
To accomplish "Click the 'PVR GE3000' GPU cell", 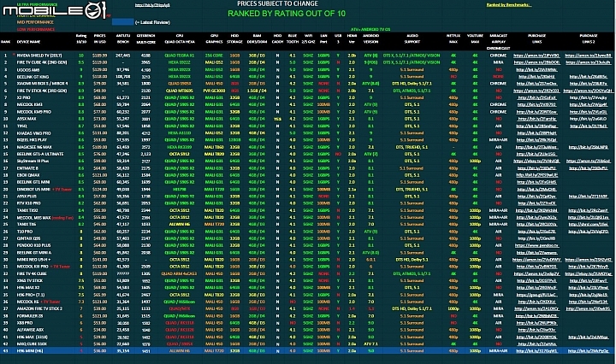I will (214, 91).
